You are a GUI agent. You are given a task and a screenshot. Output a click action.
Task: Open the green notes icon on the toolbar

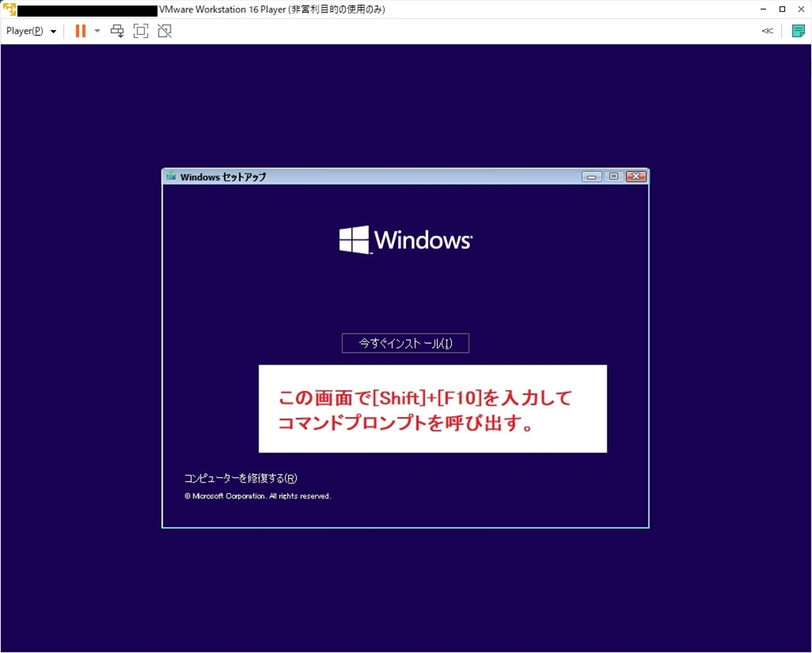[x=798, y=31]
